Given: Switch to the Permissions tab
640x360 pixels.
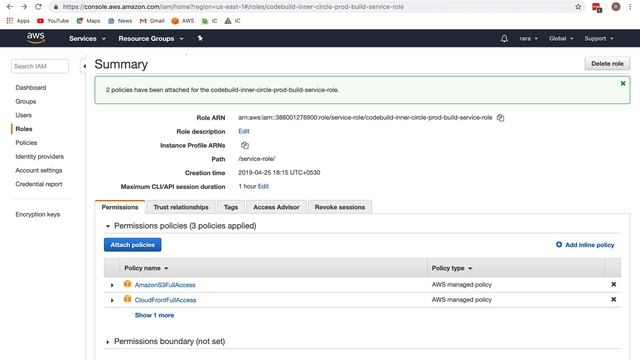Looking at the screenshot, I should coord(120,207).
